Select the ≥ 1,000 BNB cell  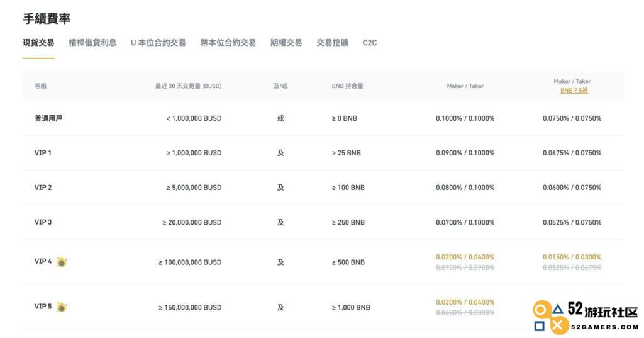tap(351, 308)
